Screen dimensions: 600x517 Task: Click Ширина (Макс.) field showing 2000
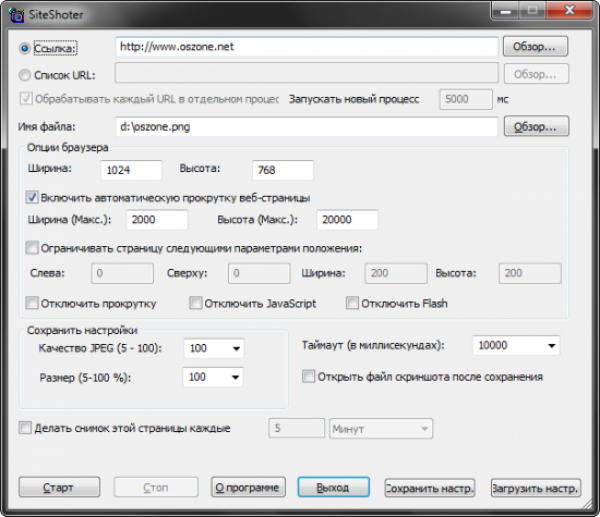157,220
